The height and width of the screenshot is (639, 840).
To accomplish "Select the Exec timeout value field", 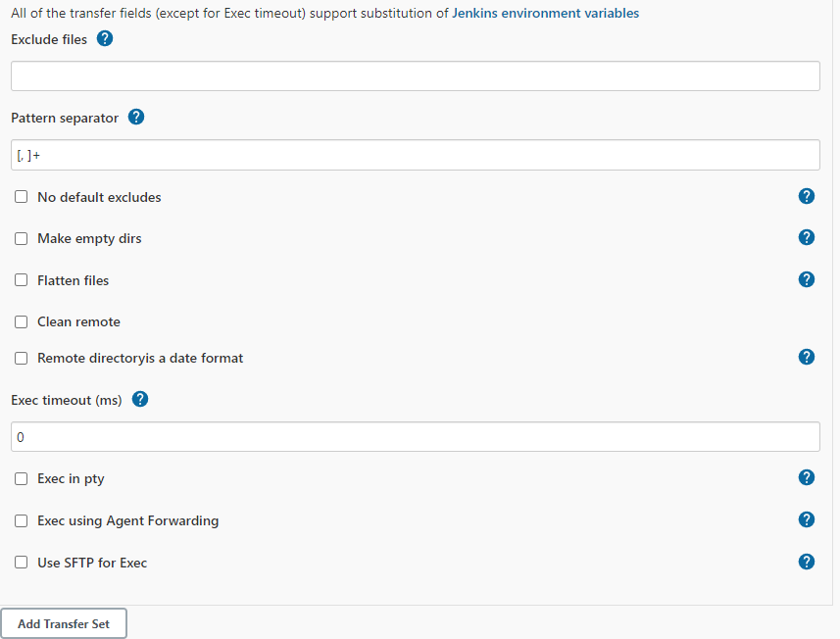I will (x=415, y=436).
